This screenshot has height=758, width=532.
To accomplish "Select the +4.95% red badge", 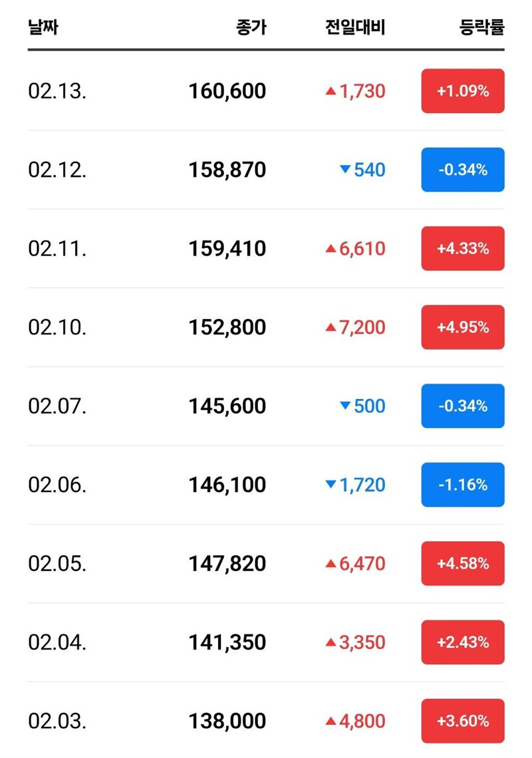I will (x=463, y=327).
